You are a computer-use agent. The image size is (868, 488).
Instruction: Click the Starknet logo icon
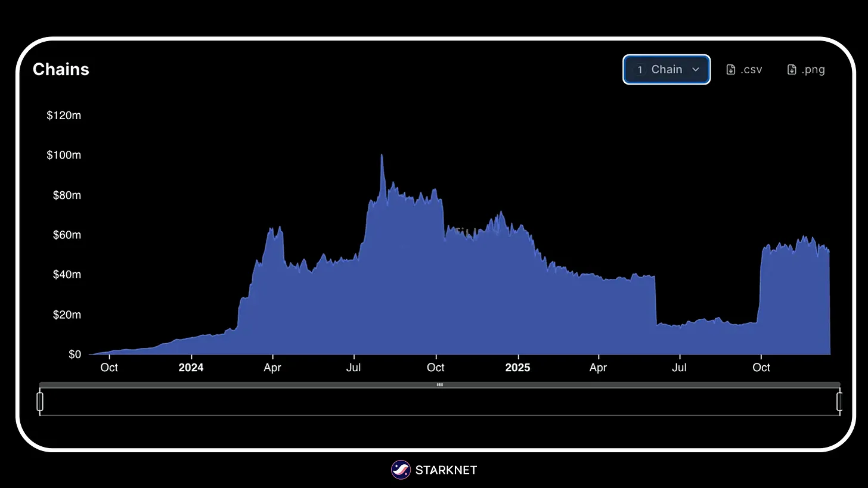(401, 470)
